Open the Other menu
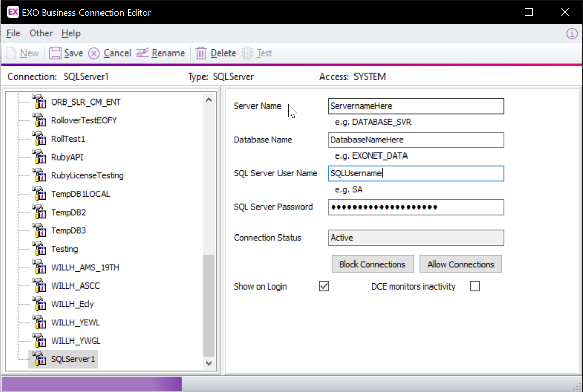Viewport: 583px width, 392px height. tap(41, 33)
